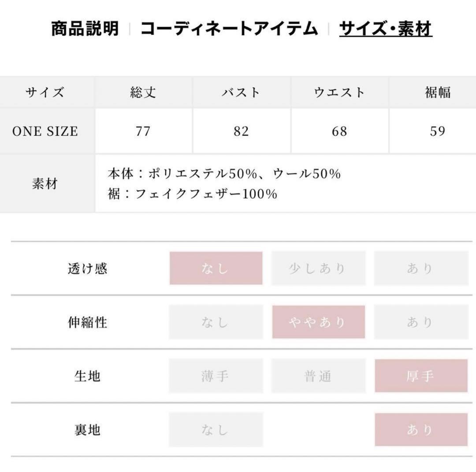The height and width of the screenshot is (472, 476).
Task: Choose 少しあり for 透け感
Action: click(x=318, y=268)
